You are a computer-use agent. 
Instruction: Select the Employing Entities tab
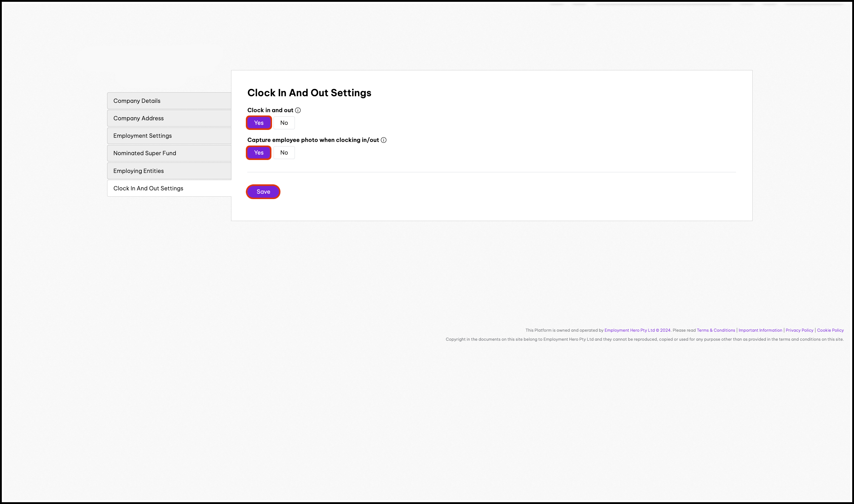(169, 171)
